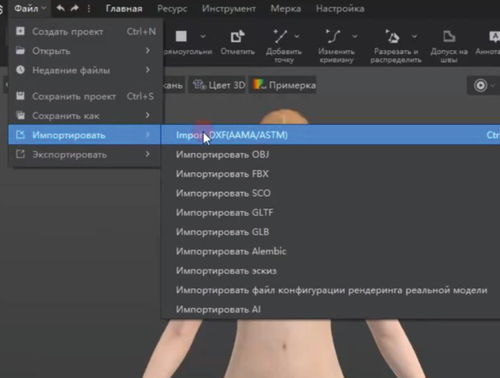Image resolution: width=500 pixels, height=378 pixels.
Task: Click the Отметить tool icon
Action: click(237, 37)
